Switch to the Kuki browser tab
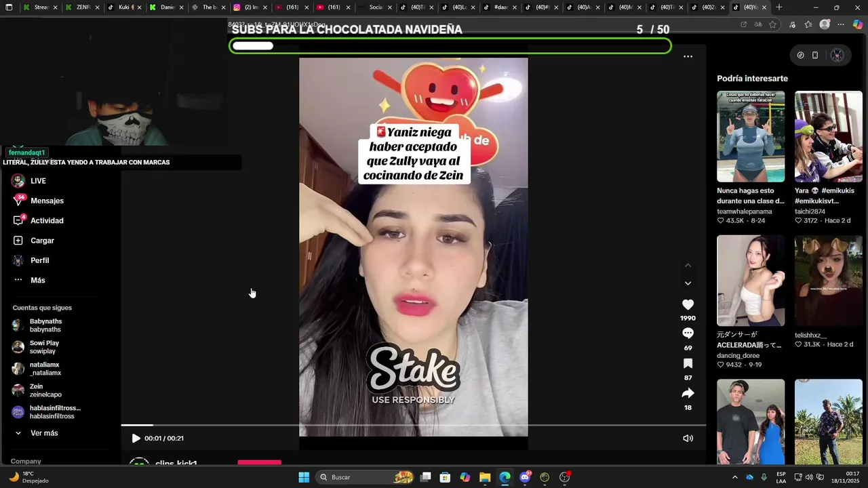 [x=123, y=7]
